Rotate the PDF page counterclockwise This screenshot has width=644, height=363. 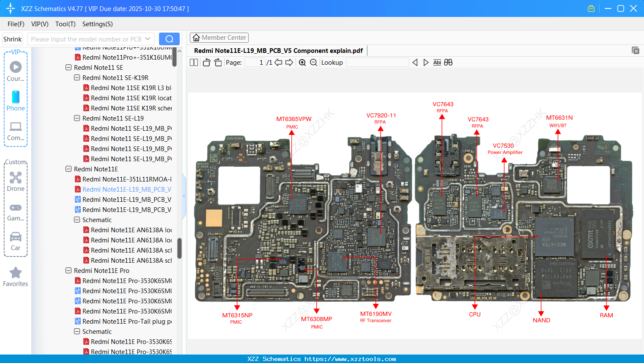point(206,62)
